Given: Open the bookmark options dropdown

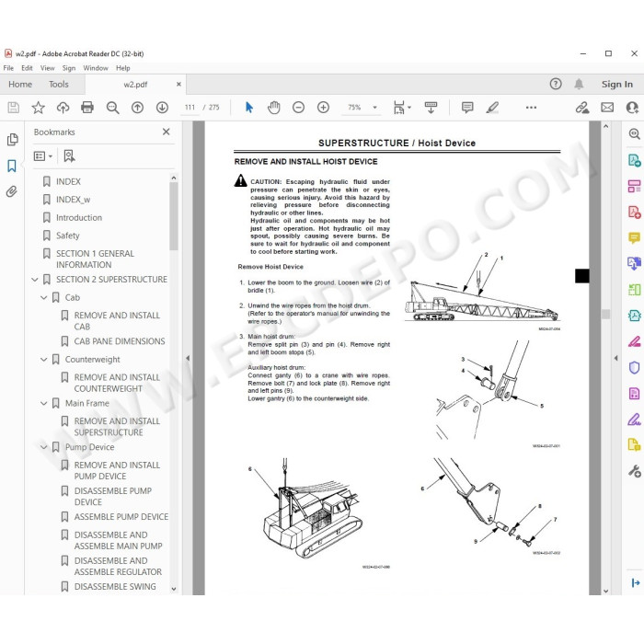Looking at the screenshot, I should tap(42, 156).
